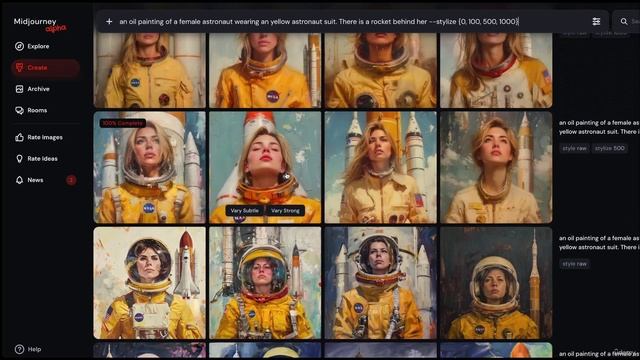This screenshot has width=640, height=360.
Task: Click the red News notification badge
Action: click(x=71, y=180)
